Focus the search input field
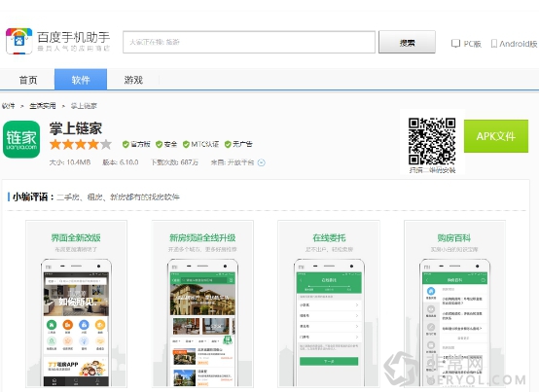The height and width of the screenshot is (392, 539). (x=249, y=42)
